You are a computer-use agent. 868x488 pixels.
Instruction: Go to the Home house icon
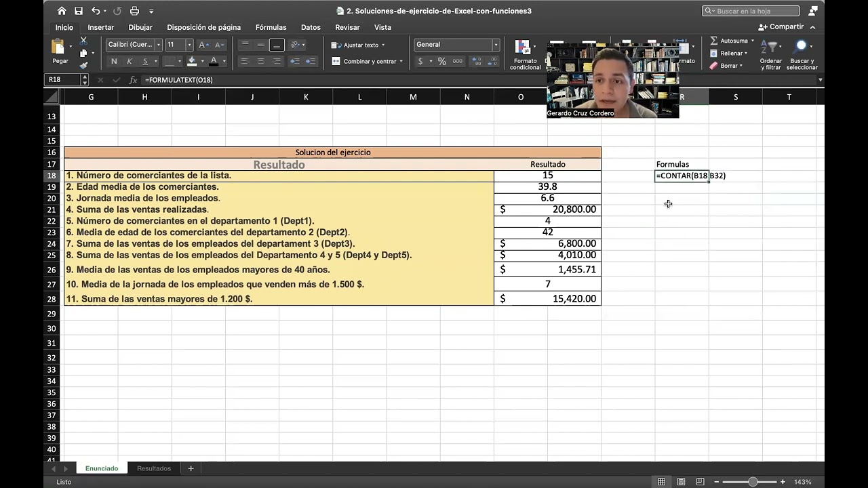click(x=62, y=11)
